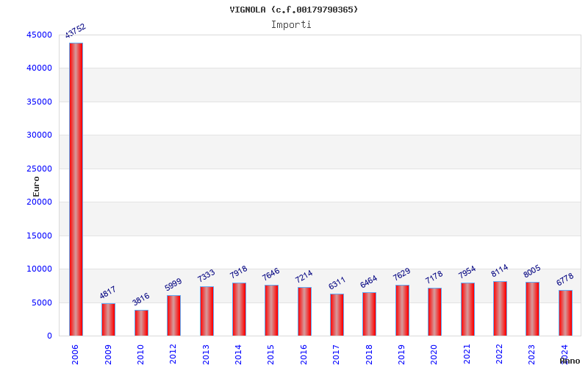Pick the 2020 bar in the chart
The image size is (588, 368).
pos(434,311)
